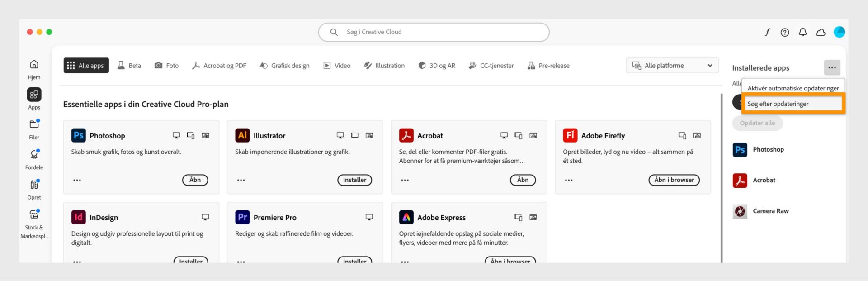
Task: Open Fordele in the sidebar
Action: [34, 159]
